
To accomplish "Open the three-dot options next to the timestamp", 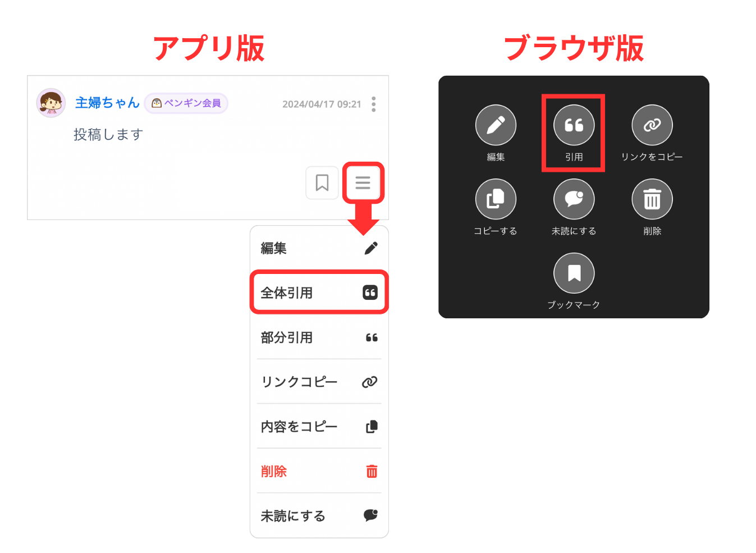I will point(374,104).
